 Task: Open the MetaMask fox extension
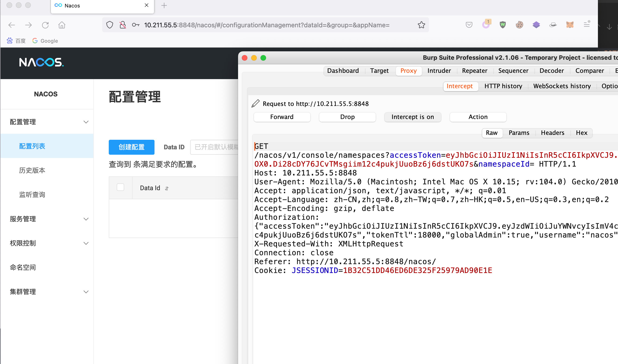coord(570,25)
